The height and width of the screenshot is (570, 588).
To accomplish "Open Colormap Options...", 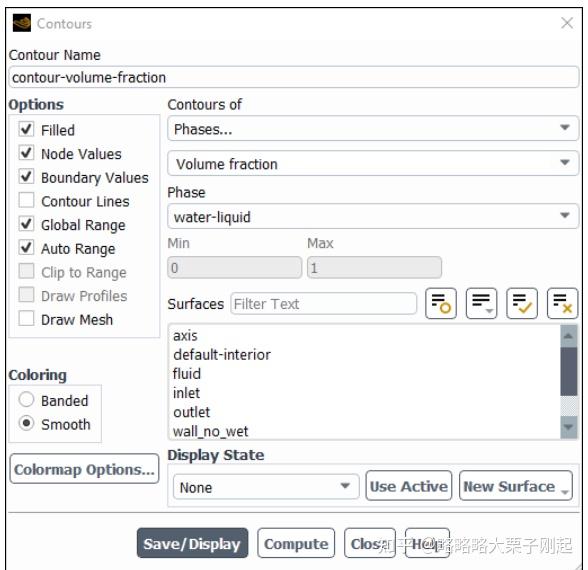I will click(84, 469).
